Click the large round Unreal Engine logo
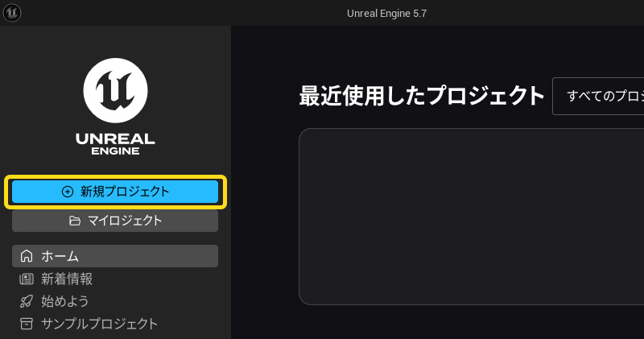The image size is (644, 339). point(115,89)
